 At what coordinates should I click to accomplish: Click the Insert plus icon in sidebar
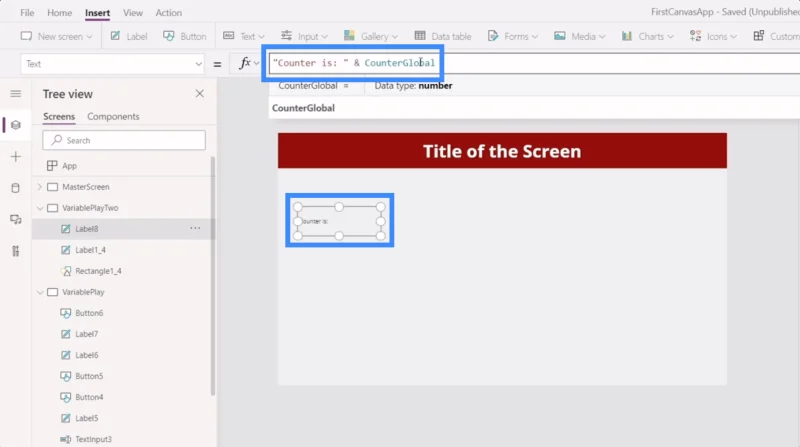(16, 157)
